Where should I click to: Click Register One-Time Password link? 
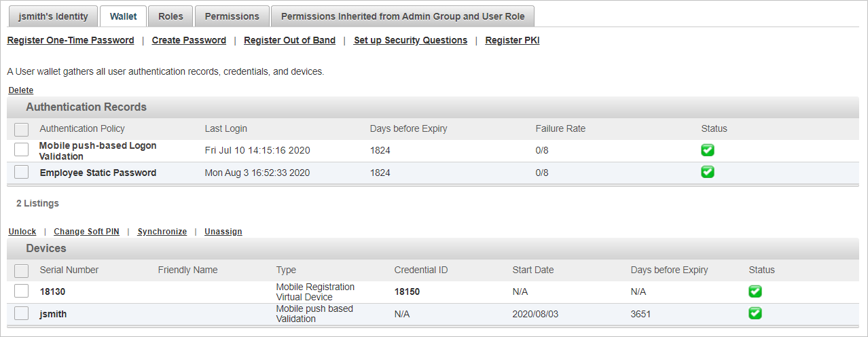tap(71, 40)
